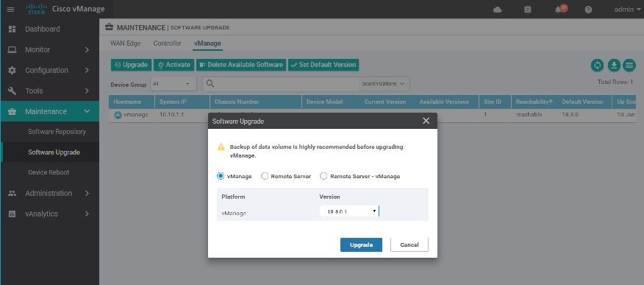Open the hamburger menu icon

pos(11,10)
